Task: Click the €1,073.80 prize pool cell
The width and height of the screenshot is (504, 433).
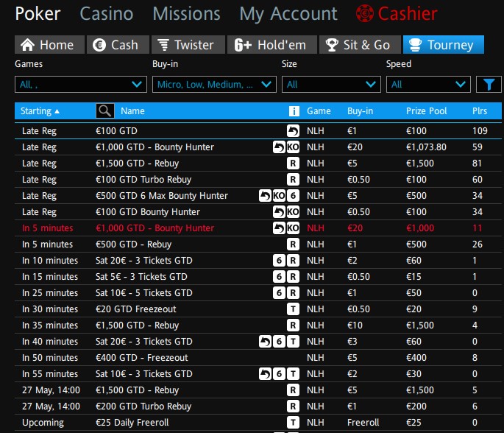Action: [x=426, y=147]
